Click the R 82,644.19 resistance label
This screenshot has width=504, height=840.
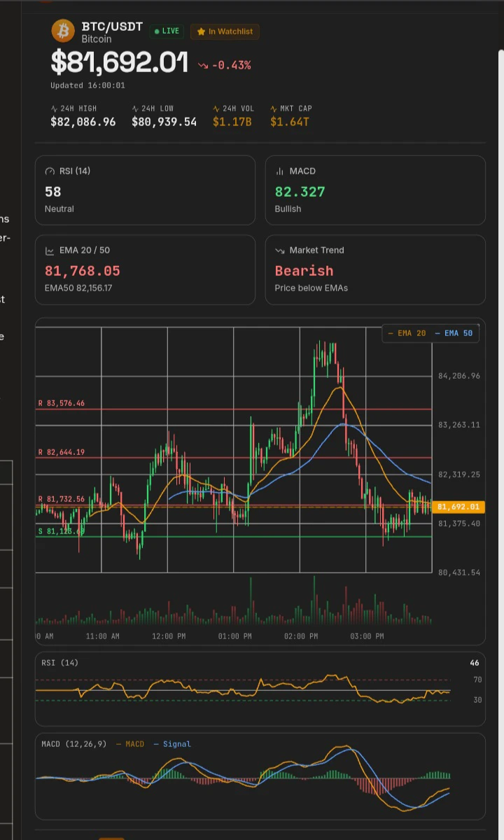[x=62, y=452]
